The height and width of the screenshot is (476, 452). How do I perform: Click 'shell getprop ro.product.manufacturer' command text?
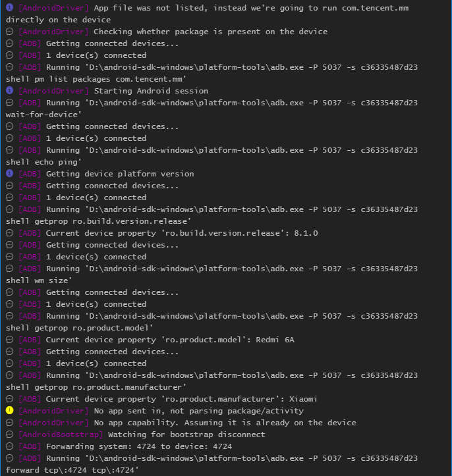coord(96,387)
